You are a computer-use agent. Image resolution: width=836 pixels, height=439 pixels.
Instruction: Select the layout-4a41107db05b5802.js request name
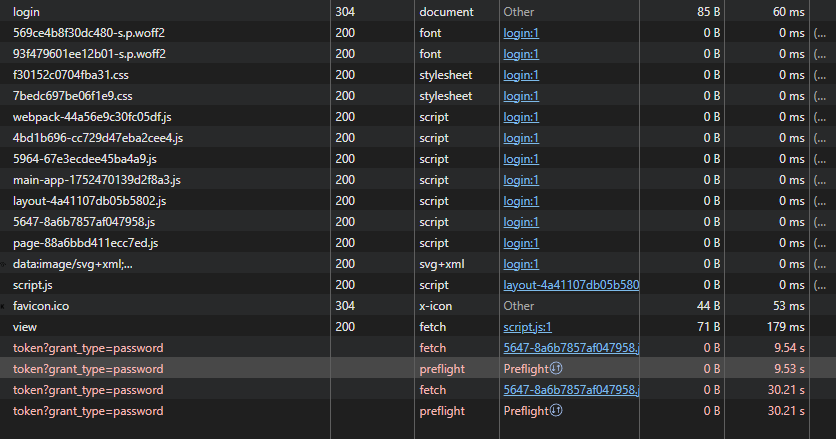[x=90, y=201]
